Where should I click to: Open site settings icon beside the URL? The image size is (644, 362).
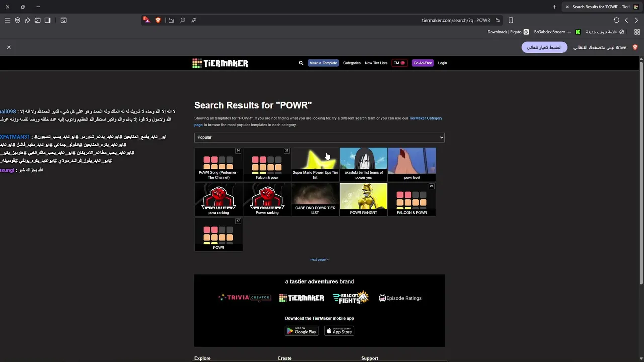coord(498,20)
